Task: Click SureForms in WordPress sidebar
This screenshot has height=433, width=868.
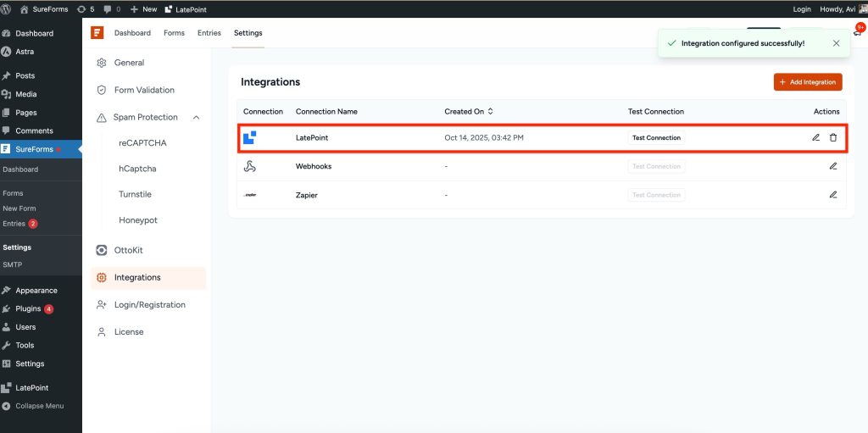Action: point(41,149)
